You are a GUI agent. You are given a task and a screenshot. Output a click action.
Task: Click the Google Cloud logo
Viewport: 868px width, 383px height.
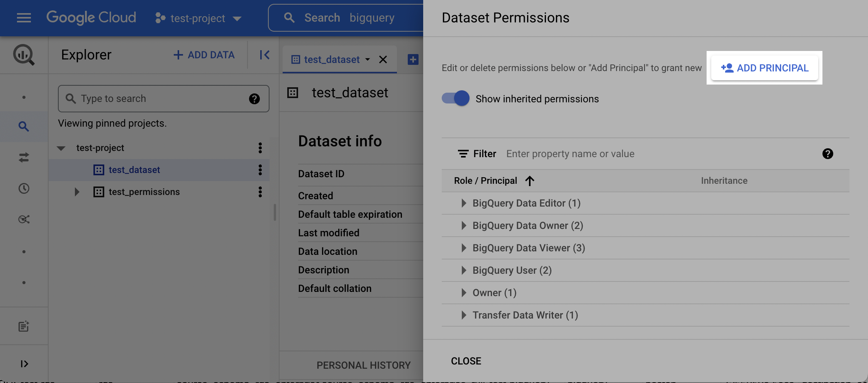(x=91, y=17)
